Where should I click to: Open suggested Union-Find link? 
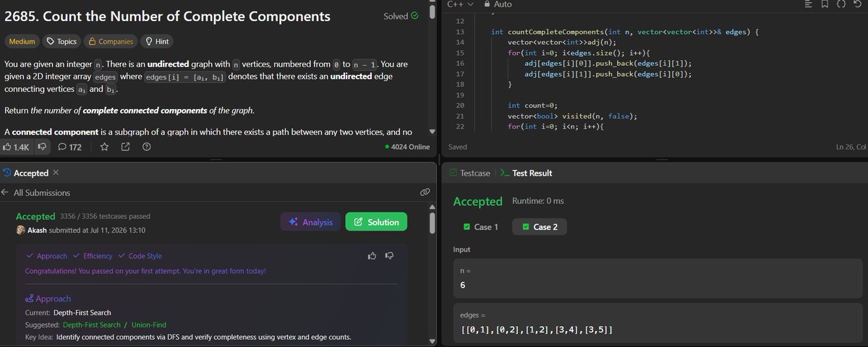(x=148, y=325)
